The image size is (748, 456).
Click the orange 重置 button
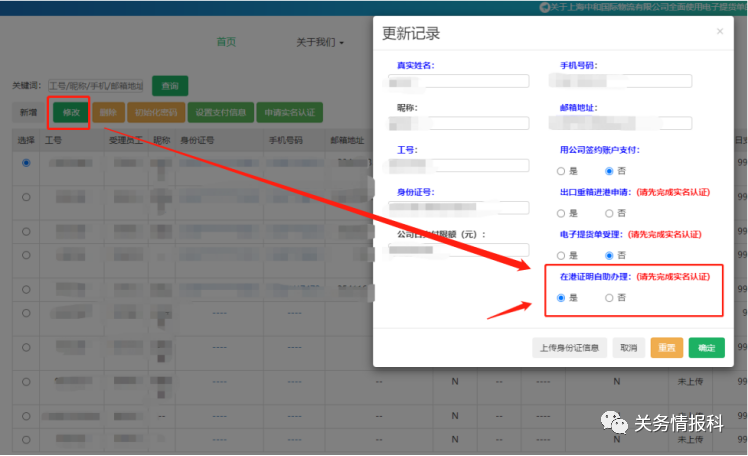666,348
